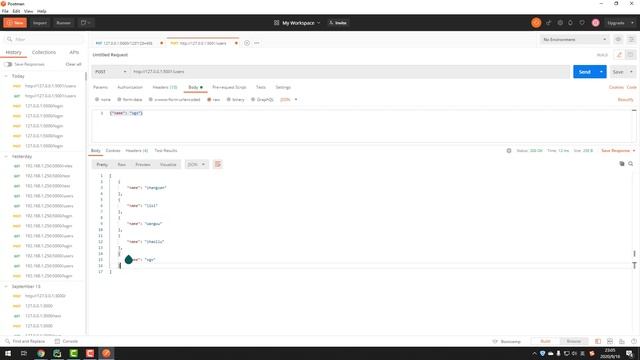Toggle the response wrap lines icon

pos(218,164)
